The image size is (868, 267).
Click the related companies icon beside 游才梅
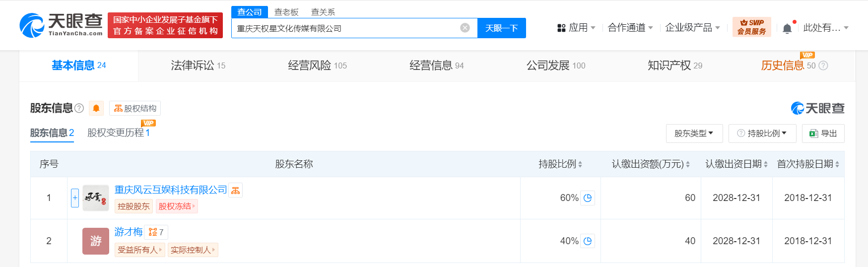(x=156, y=232)
